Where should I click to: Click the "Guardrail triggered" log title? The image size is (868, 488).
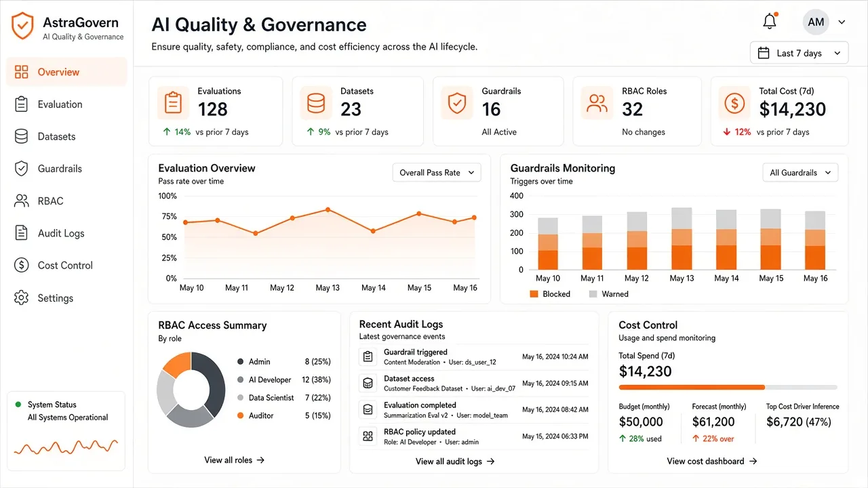point(416,352)
